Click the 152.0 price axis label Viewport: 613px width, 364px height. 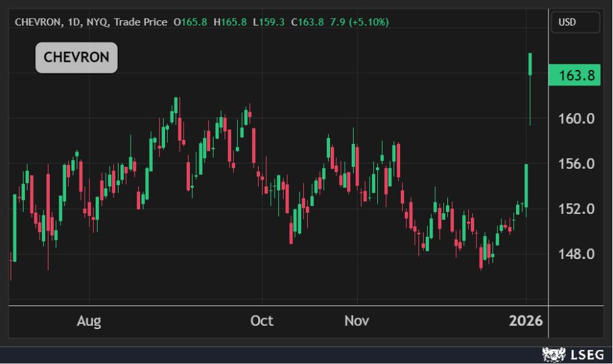(x=576, y=209)
